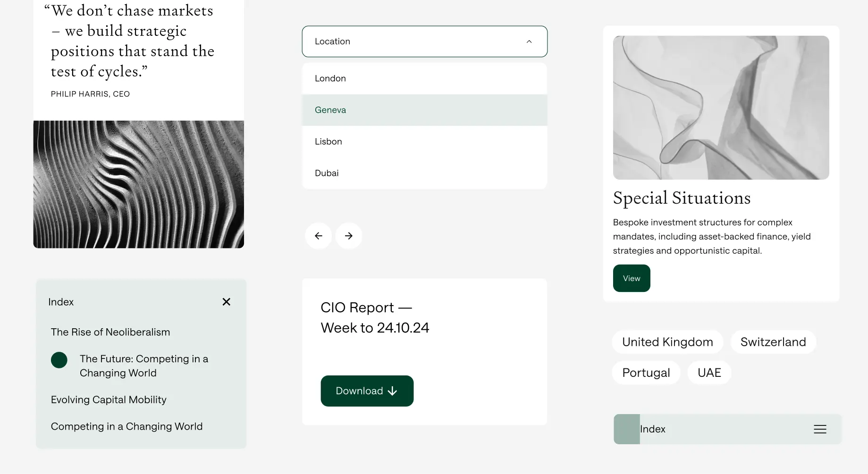868x474 pixels.
Task: Click the next arrow button
Action: click(349, 236)
